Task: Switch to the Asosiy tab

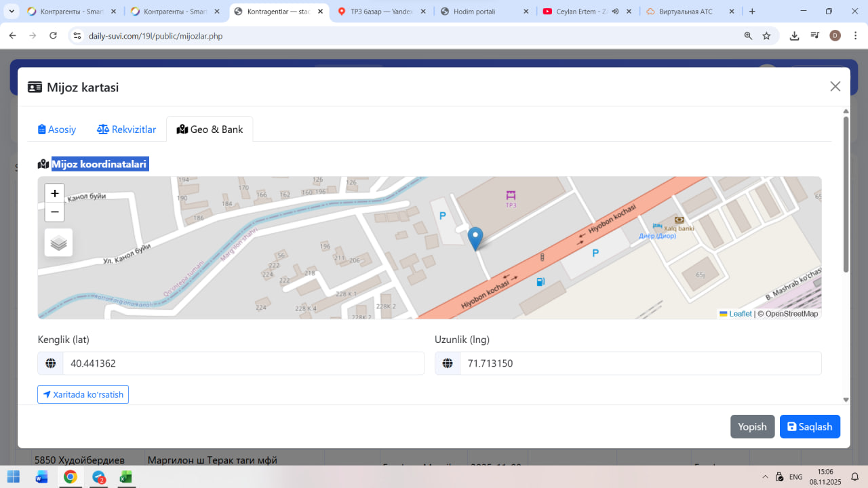Action: click(57, 129)
